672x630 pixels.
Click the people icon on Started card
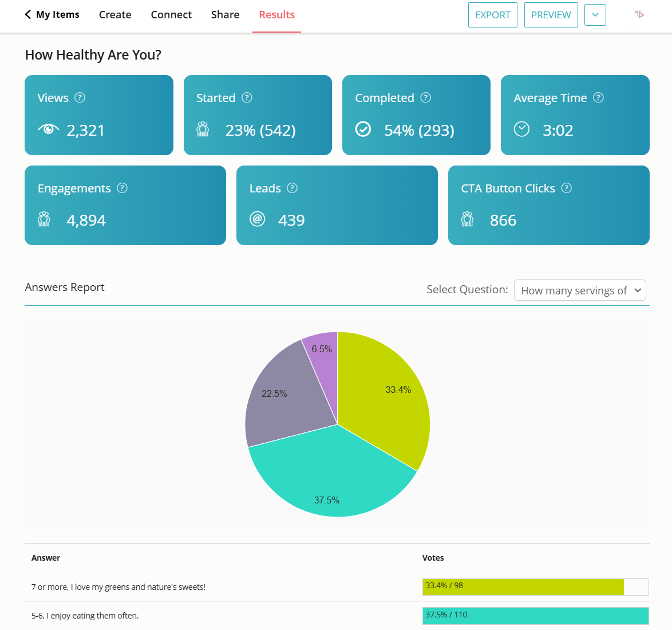pyautogui.click(x=202, y=130)
